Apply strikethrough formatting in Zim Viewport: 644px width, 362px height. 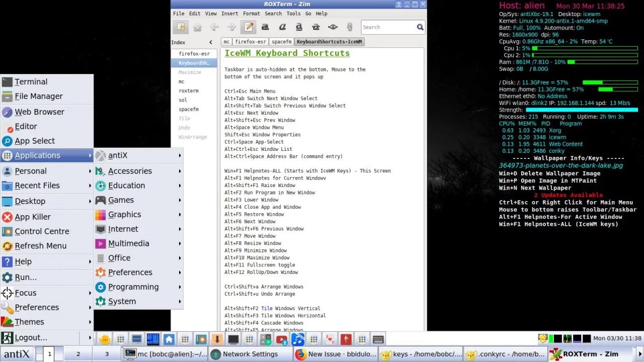315,27
